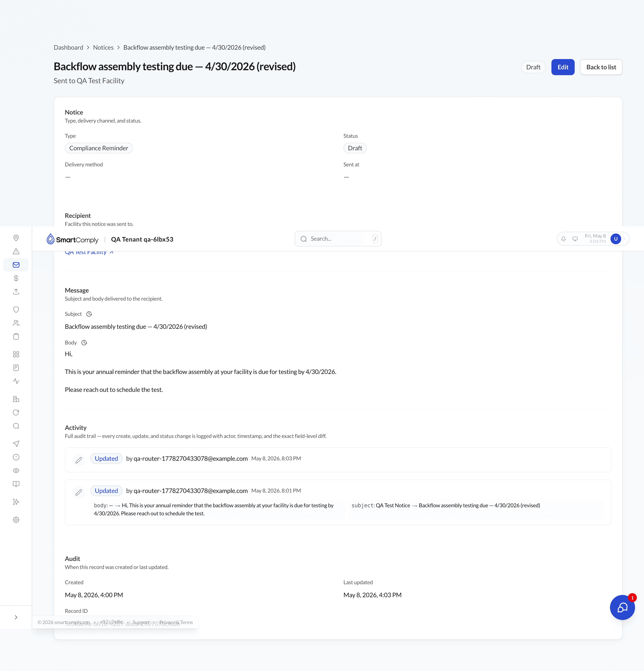Open the map pin locations sidebar icon
Screen dimensions: 644x671
pyautogui.click(x=16, y=238)
